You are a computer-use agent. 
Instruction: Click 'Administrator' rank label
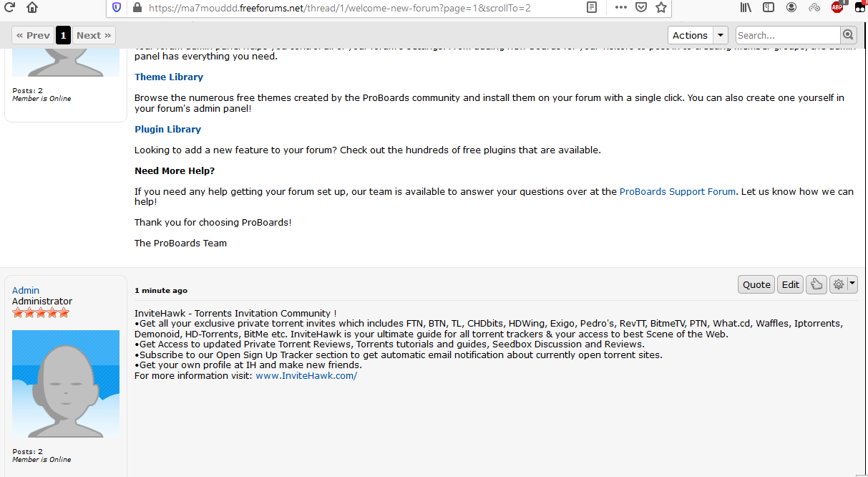pyautogui.click(x=42, y=301)
